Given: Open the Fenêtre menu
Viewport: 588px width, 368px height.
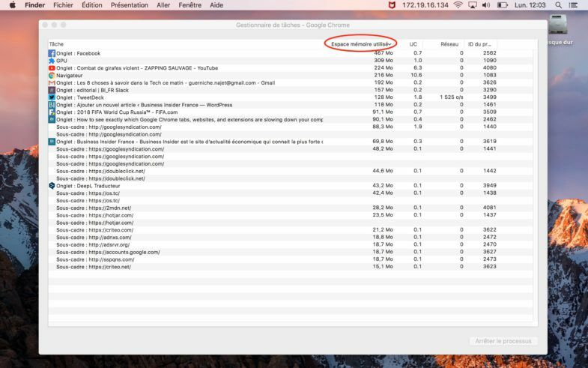Looking at the screenshot, I should [x=190, y=5].
